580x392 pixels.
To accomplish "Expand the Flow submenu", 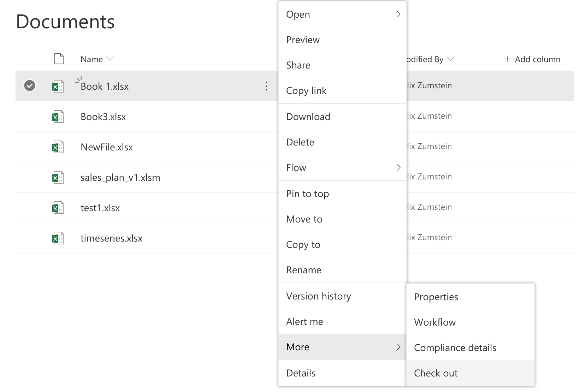I will tap(398, 167).
